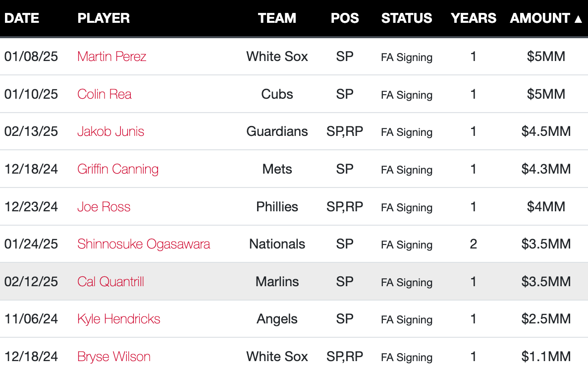The image size is (588, 373).
Task: Click Cal Quantrill in highlighted row
Action: pos(110,281)
